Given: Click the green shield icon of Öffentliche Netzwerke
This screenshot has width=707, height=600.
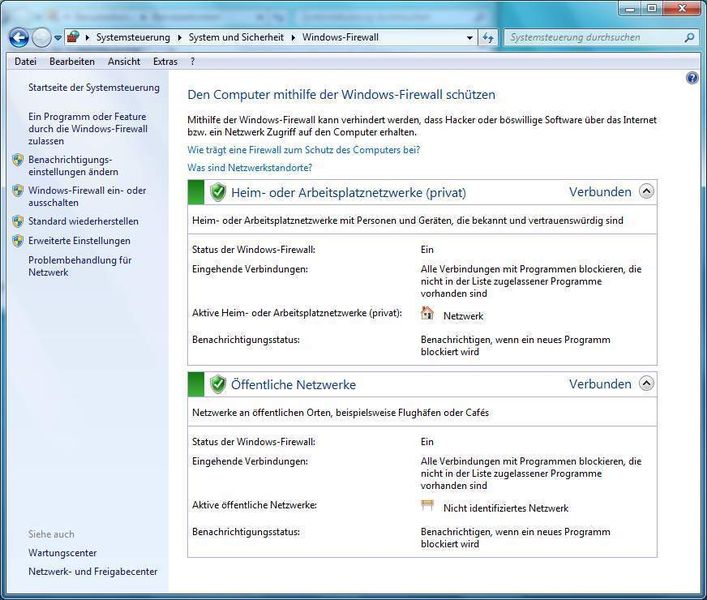Looking at the screenshot, I should click(218, 385).
